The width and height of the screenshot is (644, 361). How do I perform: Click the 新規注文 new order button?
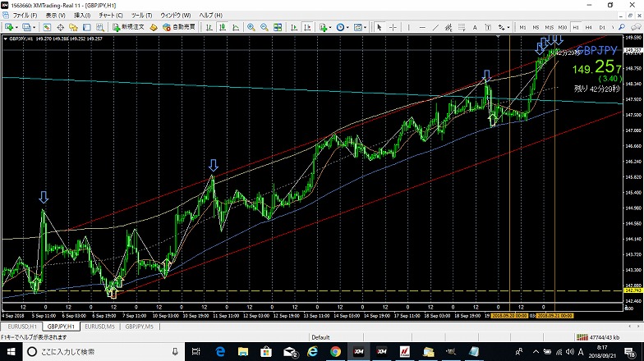coord(128,27)
